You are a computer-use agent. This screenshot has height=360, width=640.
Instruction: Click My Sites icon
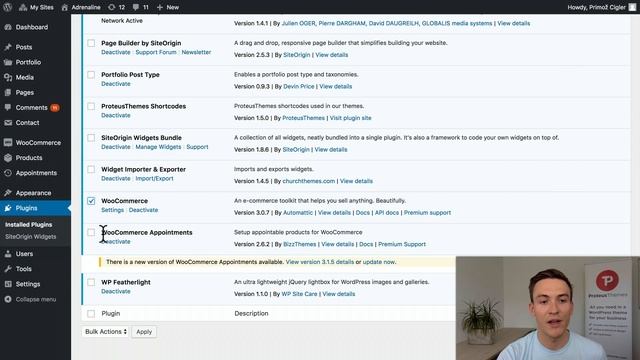[x=23, y=7]
